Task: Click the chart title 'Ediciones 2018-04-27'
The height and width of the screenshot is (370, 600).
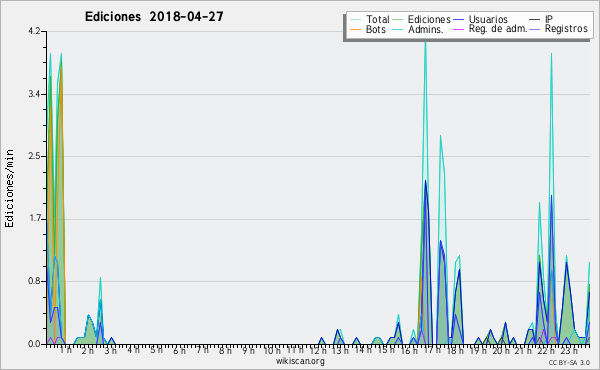Action: pos(154,16)
